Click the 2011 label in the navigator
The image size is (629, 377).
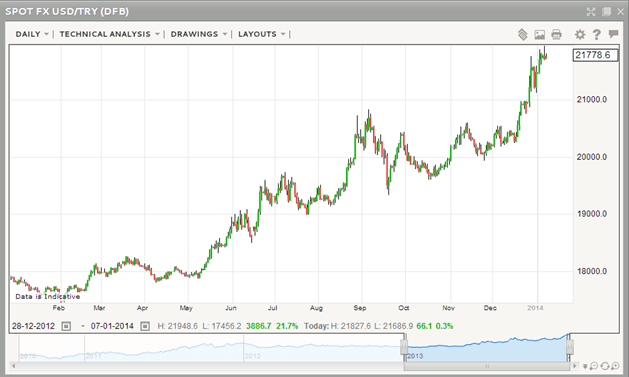coord(93,356)
